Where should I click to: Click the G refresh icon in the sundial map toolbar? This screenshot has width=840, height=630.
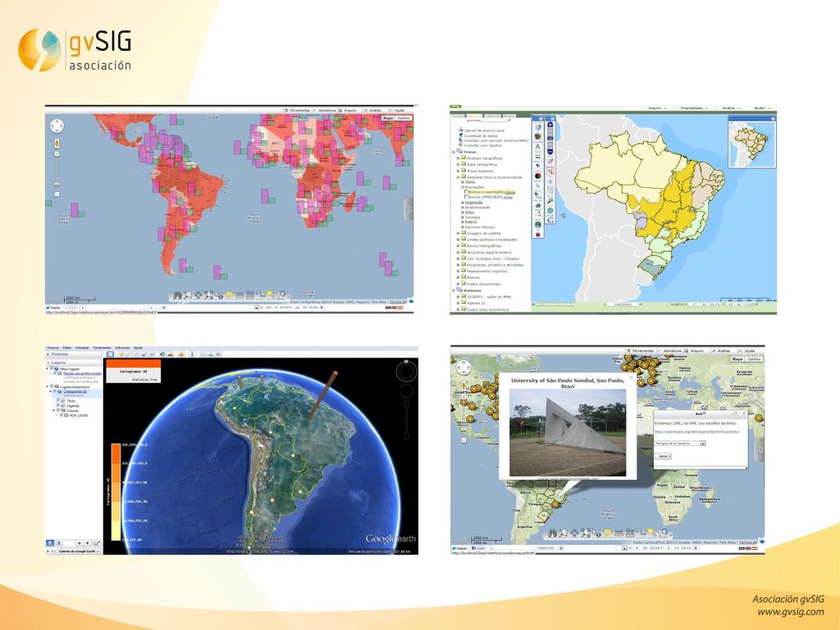tap(664, 532)
